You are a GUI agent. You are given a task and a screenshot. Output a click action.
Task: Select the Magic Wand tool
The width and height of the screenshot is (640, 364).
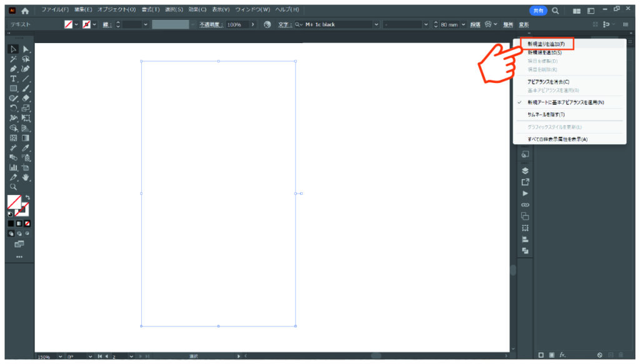coord(13,59)
